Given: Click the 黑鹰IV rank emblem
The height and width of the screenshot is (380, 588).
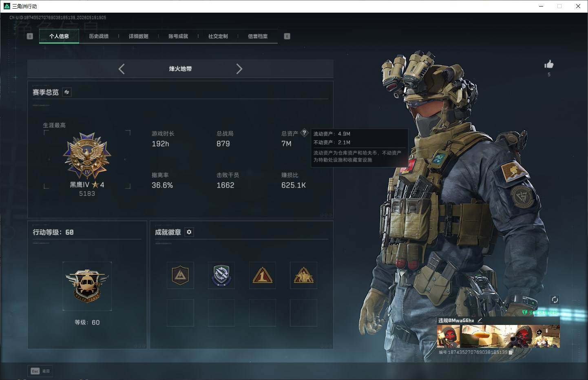Looking at the screenshot, I should [x=87, y=156].
